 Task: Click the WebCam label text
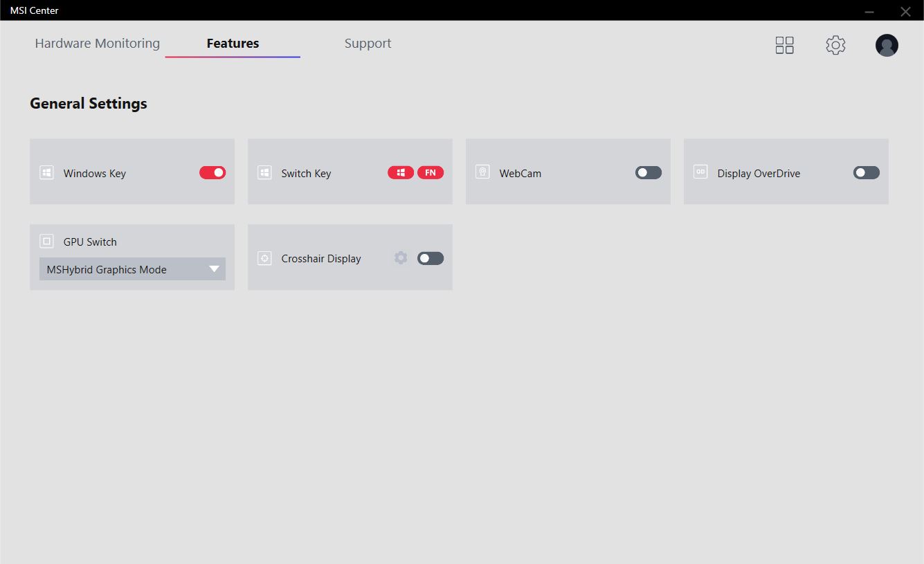(520, 174)
